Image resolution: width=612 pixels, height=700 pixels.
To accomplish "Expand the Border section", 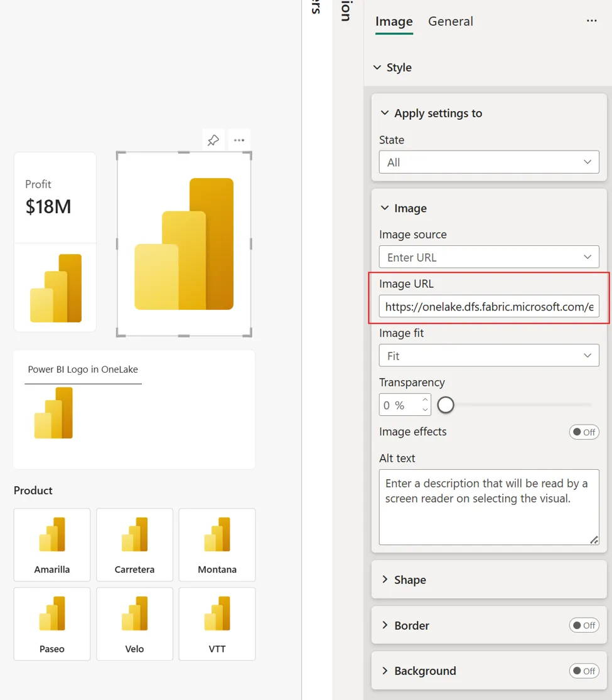I will point(385,625).
